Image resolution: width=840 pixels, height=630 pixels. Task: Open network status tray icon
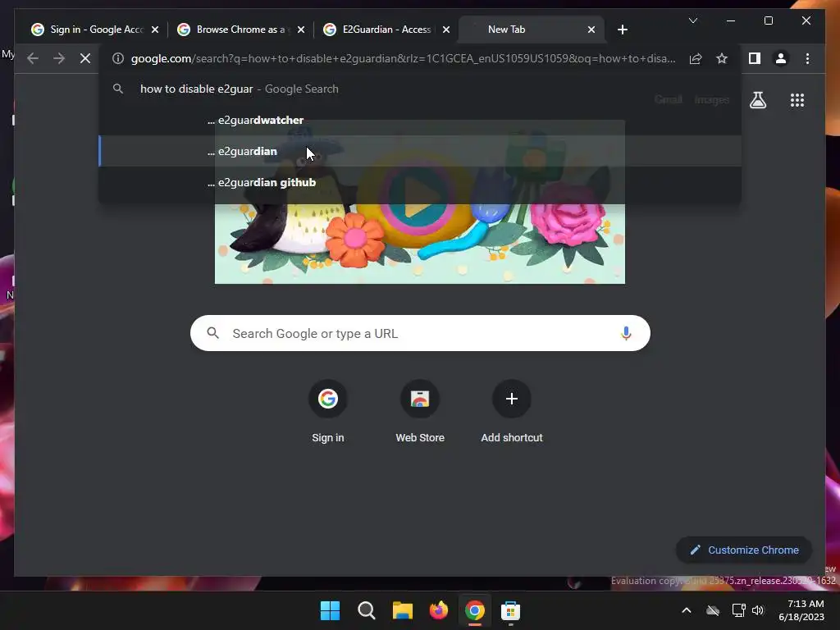[739, 610]
